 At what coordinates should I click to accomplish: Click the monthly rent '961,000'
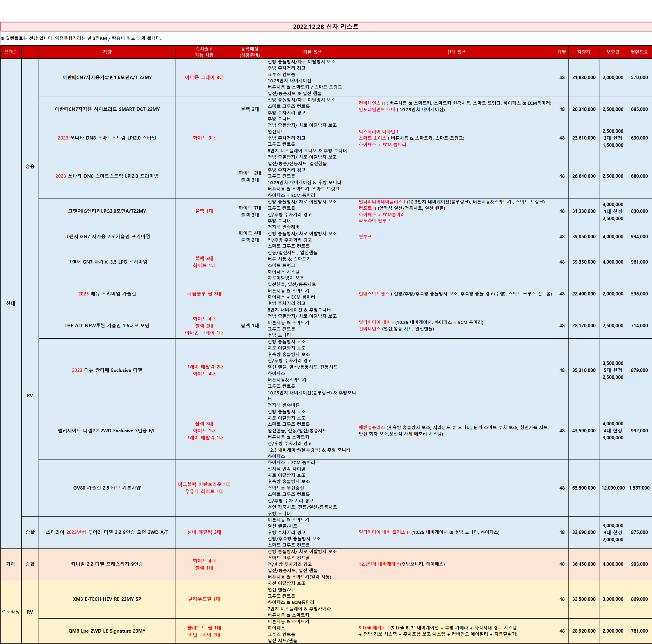(639, 262)
